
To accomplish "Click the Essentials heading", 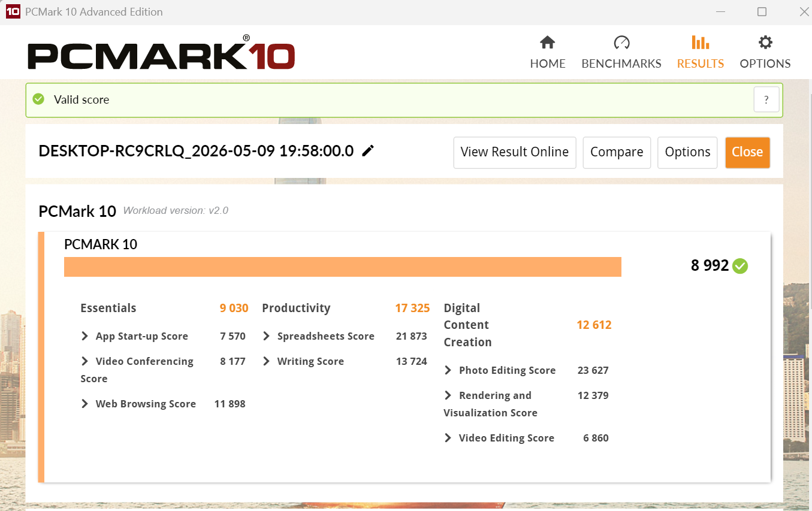I will pyautogui.click(x=108, y=308).
